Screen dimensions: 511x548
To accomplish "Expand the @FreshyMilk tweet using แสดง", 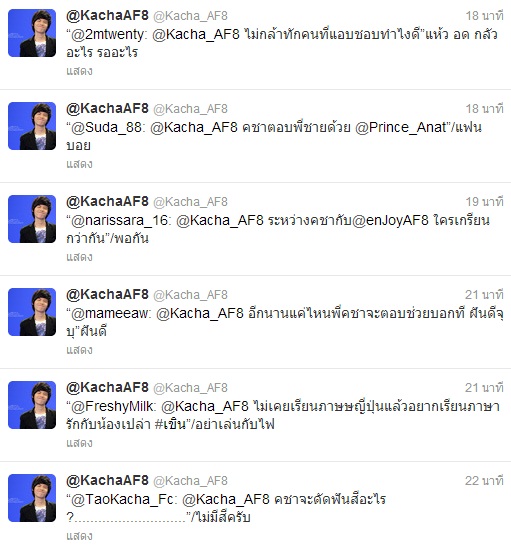I will tap(79, 443).
